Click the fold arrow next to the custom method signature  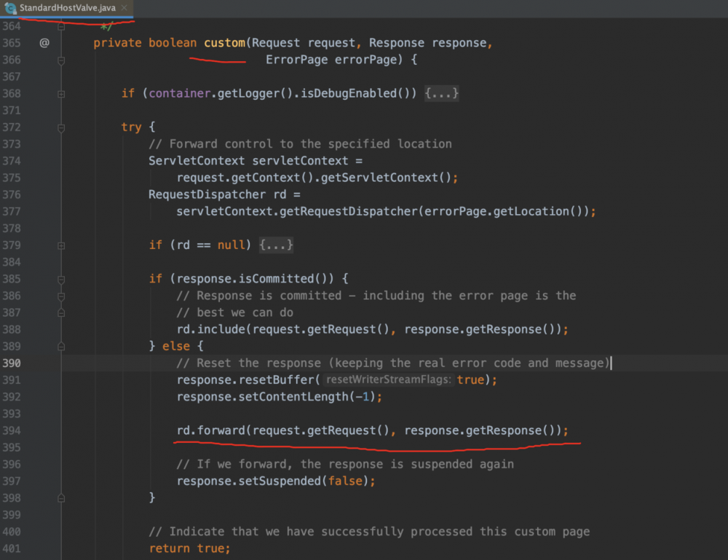point(61,59)
